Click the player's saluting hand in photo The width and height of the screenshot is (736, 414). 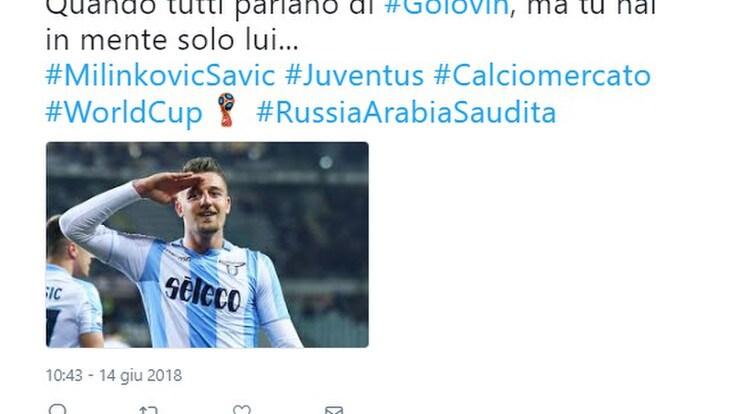click(x=164, y=186)
